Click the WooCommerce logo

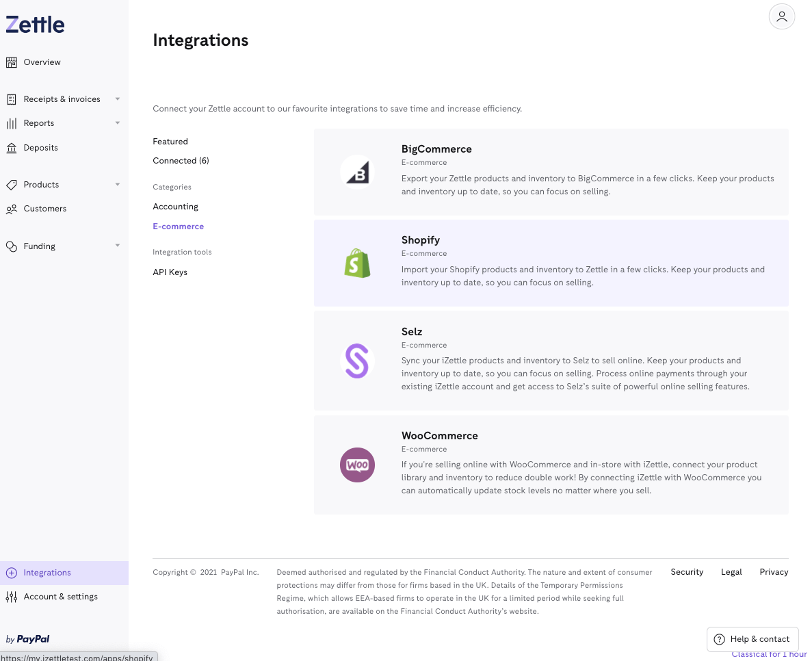[357, 465]
